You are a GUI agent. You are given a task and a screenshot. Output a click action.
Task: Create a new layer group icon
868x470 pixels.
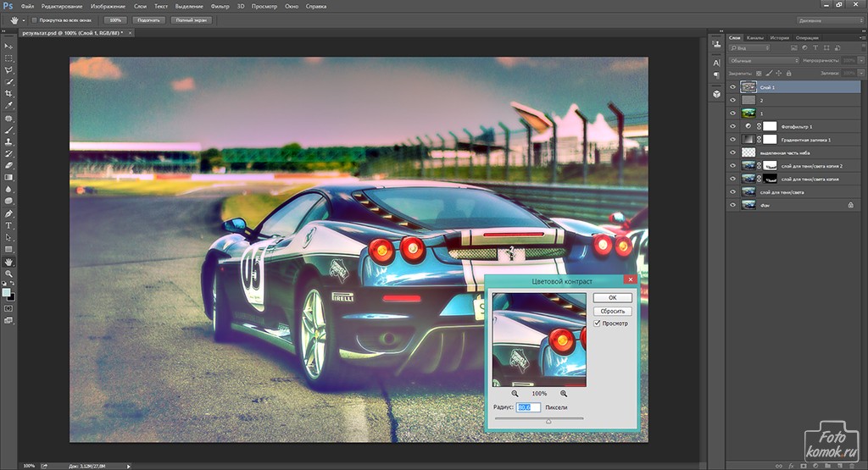click(x=826, y=466)
